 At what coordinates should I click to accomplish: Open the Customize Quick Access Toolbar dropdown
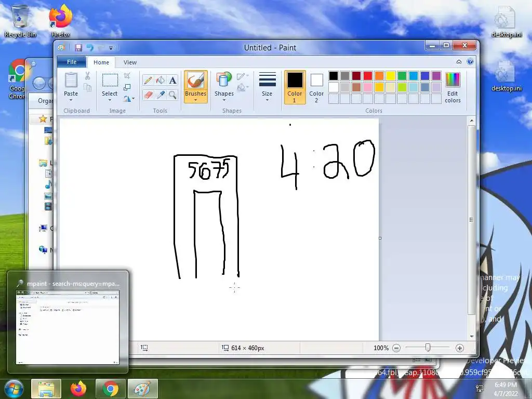pyautogui.click(x=111, y=48)
